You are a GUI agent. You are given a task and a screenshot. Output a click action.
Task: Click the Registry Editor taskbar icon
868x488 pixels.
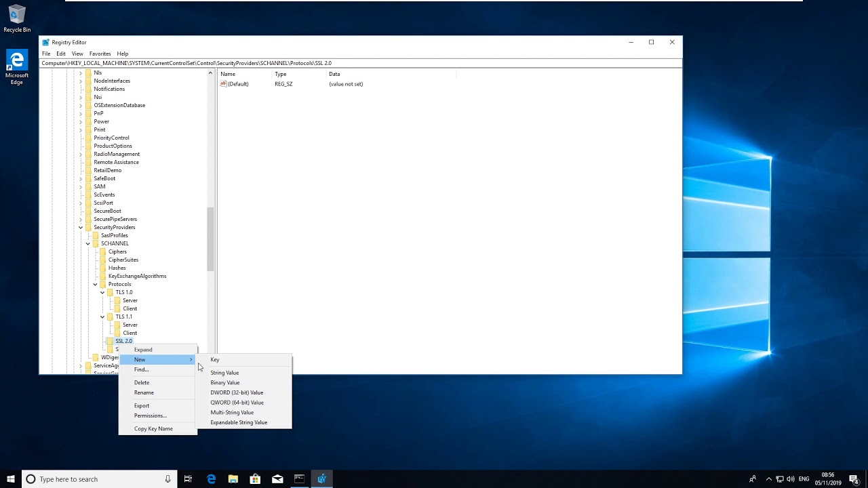tap(321, 479)
